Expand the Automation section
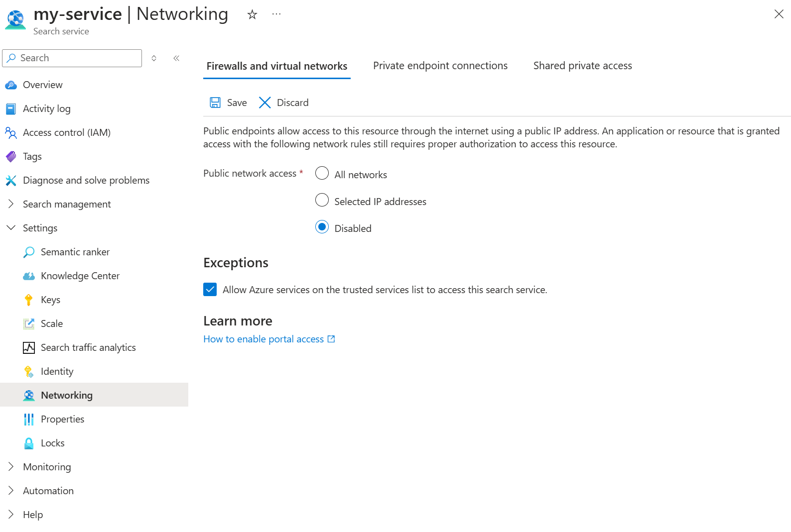 [x=11, y=491]
